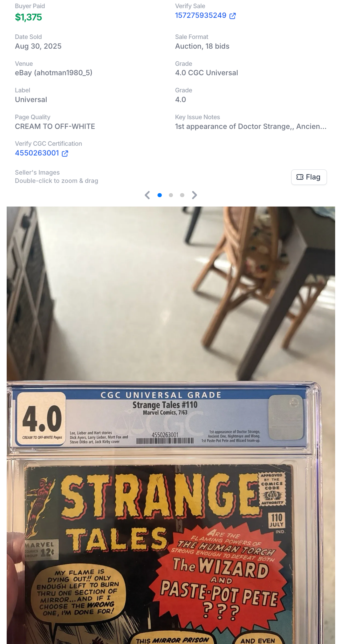The height and width of the screenshot is (644, 341).
Task: Click the seller's comic photo thumbnail
Action: click(x=171, y=425)
